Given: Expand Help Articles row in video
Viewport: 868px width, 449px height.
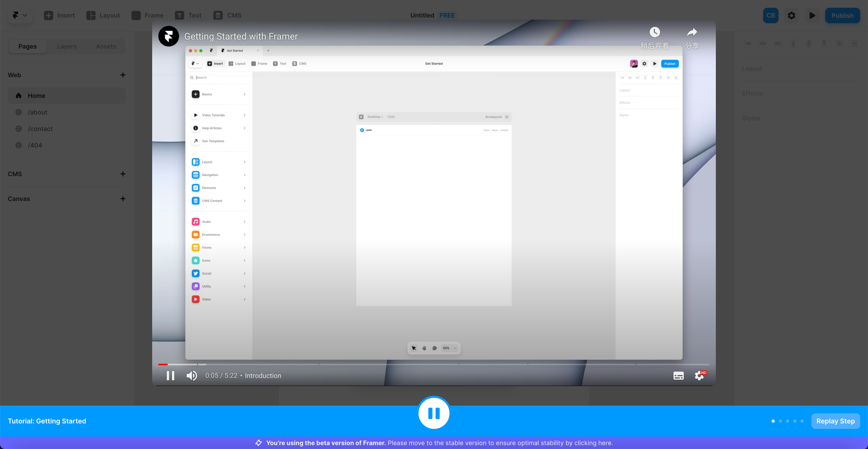Looking at the screenshot, I should coord(218,128).
